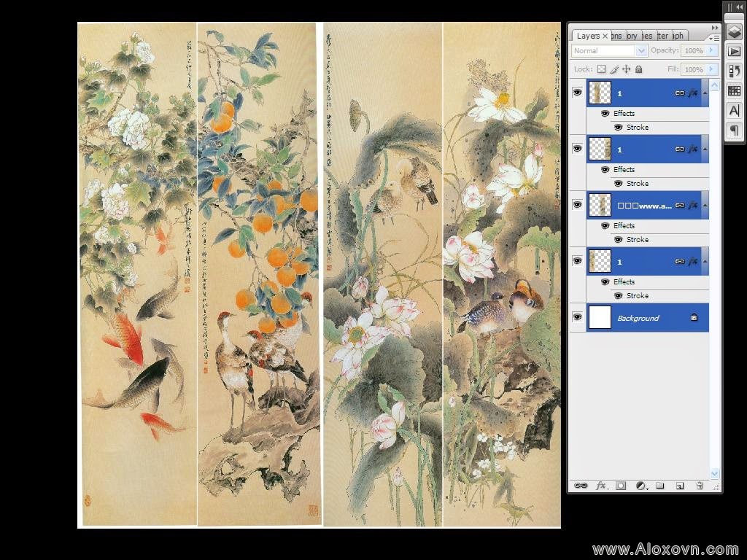Screen dimensions: 747x560
Task: Select the Background layer name
Action: pyautogui.click(x=638, y=318)
